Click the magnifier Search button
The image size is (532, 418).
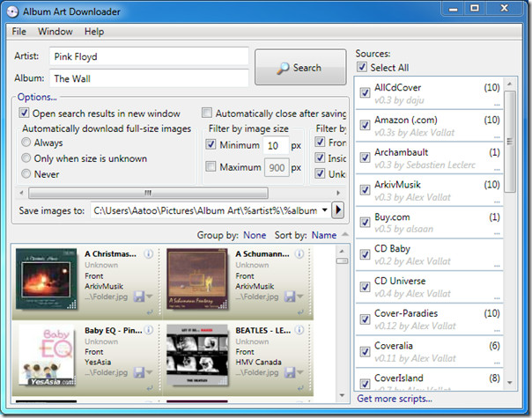click(x=300, y=68)
